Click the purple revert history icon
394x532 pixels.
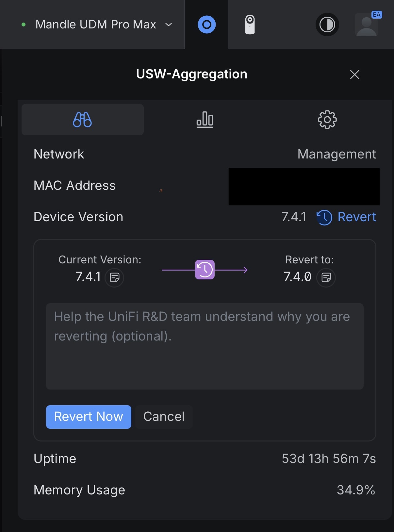(205, 270)
